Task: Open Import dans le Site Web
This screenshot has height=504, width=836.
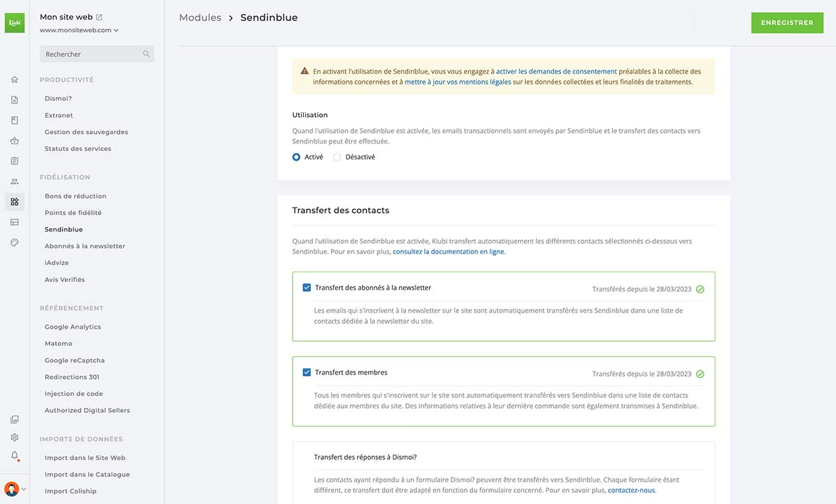Action: pyautogui.click(x=85, y=458)
